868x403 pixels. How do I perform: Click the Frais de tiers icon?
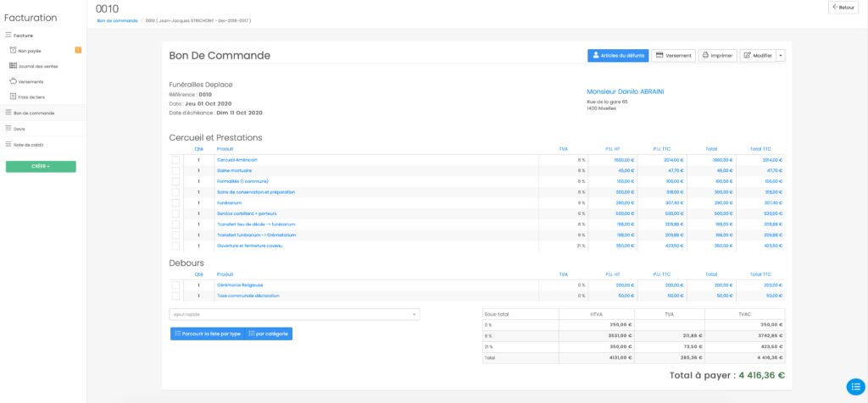pyautogui.click(x=14, y=97)
